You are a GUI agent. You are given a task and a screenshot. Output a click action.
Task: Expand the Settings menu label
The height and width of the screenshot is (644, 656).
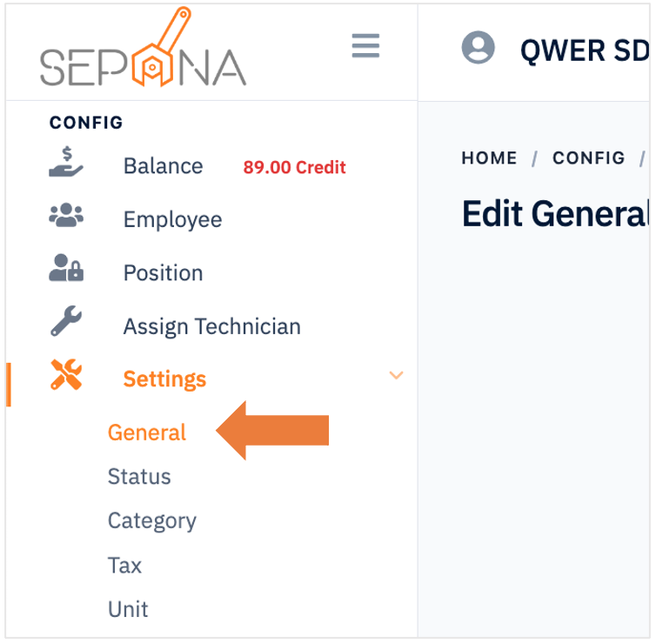coord(164,379)
